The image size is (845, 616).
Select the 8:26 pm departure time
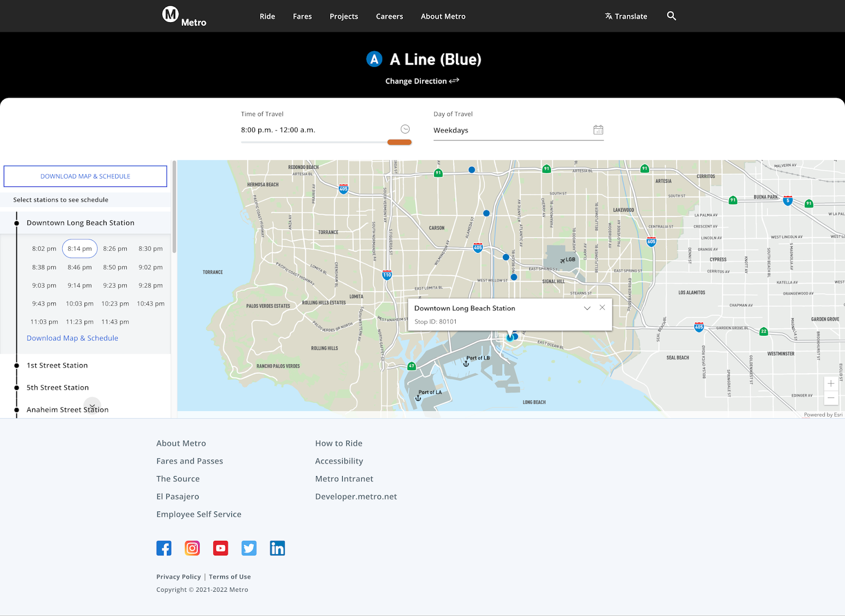(x=115, y=249)
